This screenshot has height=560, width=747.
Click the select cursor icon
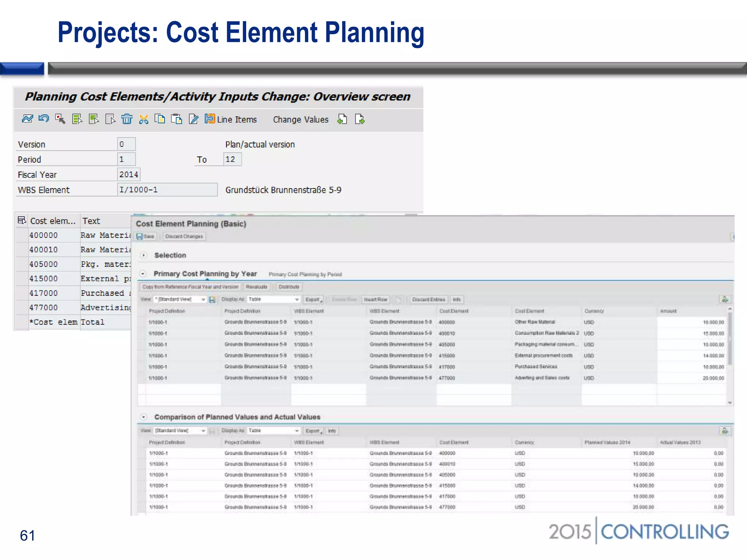[60, 119]
